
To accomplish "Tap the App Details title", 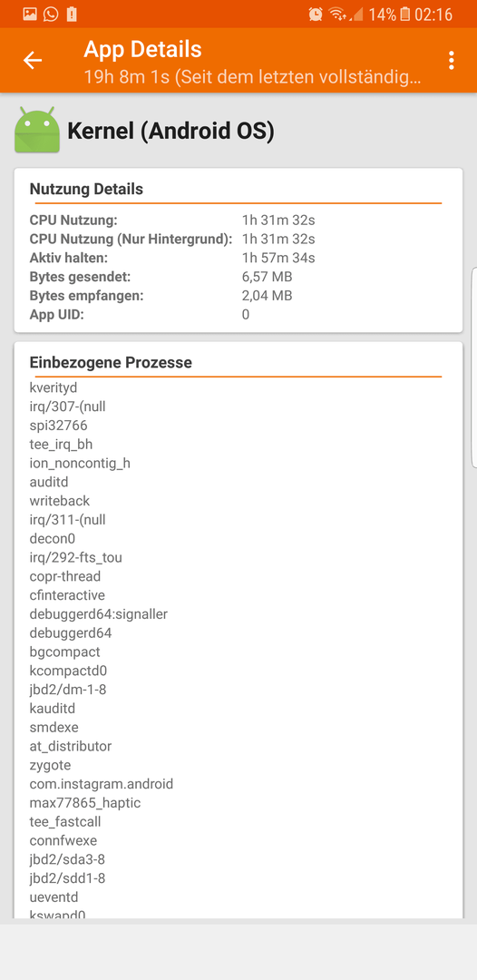I will pyautogui.click(x=143, y=49).
